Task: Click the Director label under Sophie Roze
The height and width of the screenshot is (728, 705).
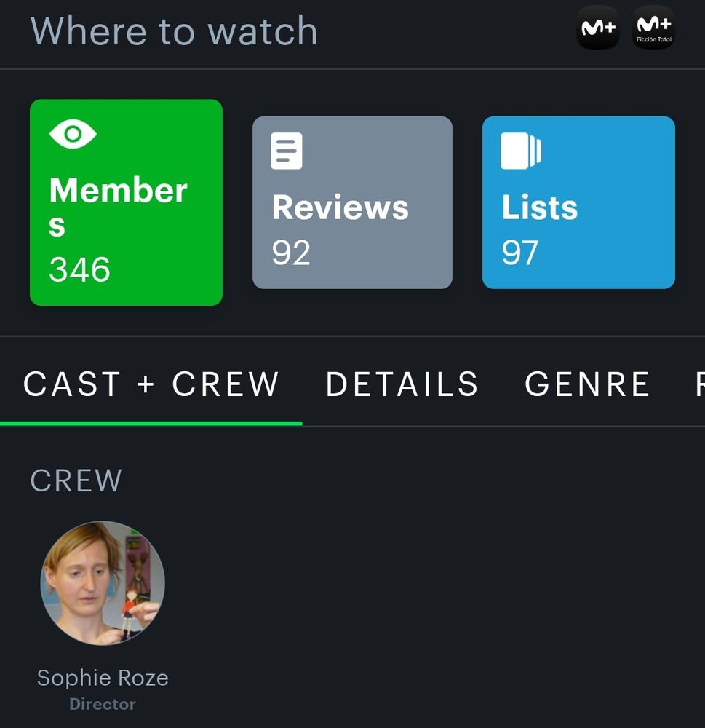Action: (103, 704)
